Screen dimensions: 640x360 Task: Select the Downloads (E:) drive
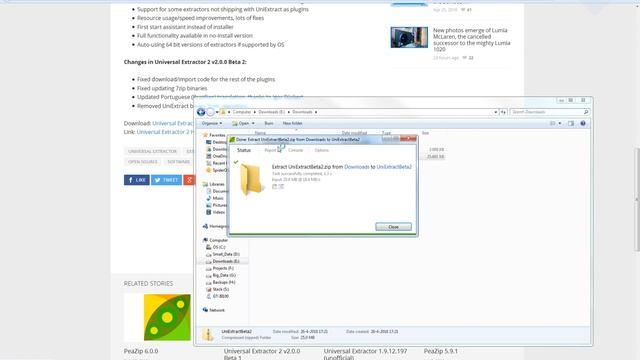226,261
